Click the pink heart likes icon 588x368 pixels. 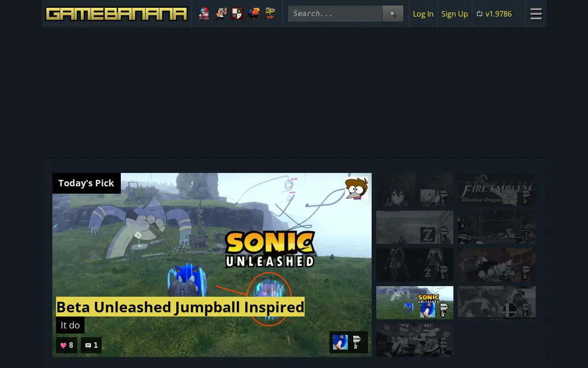(x=63, y=345)
